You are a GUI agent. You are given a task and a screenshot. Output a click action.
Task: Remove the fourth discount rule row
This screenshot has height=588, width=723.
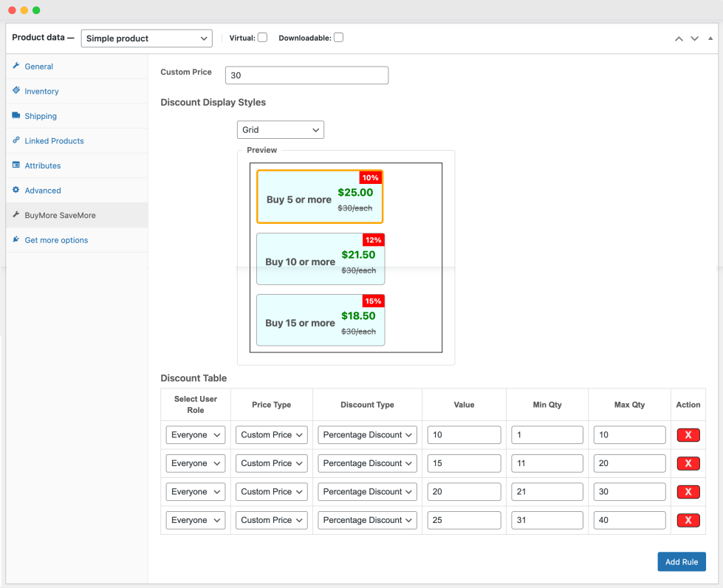(x=688, y=520)
